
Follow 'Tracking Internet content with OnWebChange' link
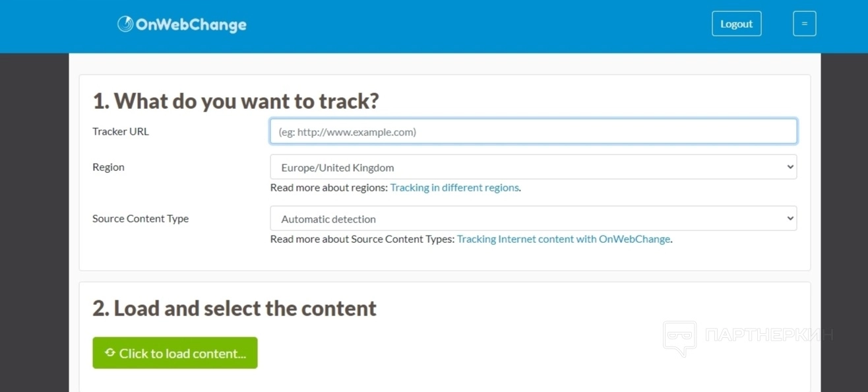tap(564, 239)
